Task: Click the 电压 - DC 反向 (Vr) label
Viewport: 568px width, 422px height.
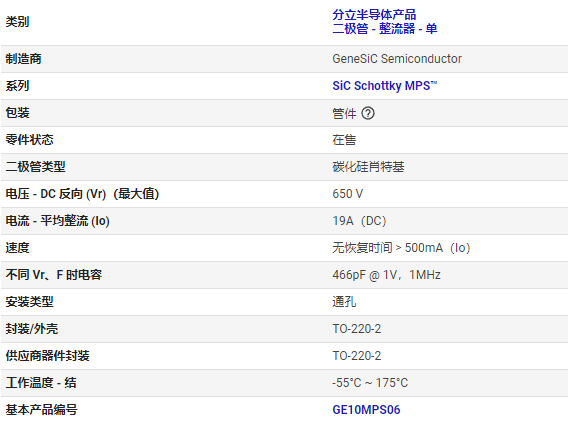Action: coord(55,194)
